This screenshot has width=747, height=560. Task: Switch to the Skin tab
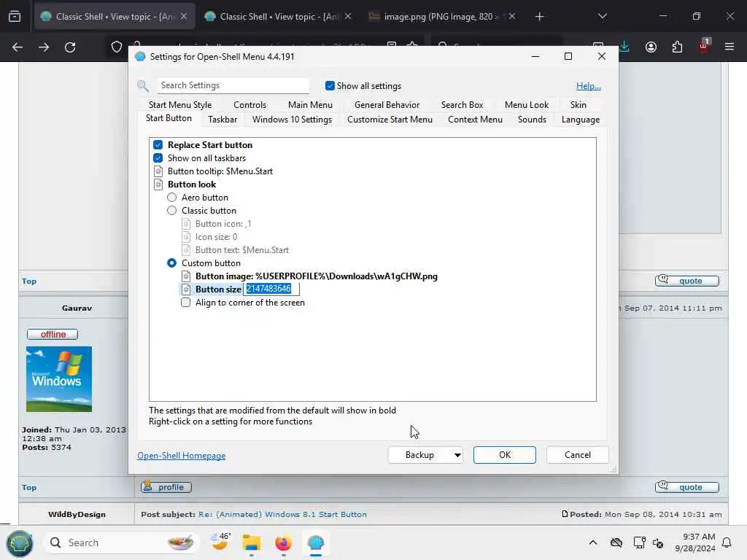point(578,105)
